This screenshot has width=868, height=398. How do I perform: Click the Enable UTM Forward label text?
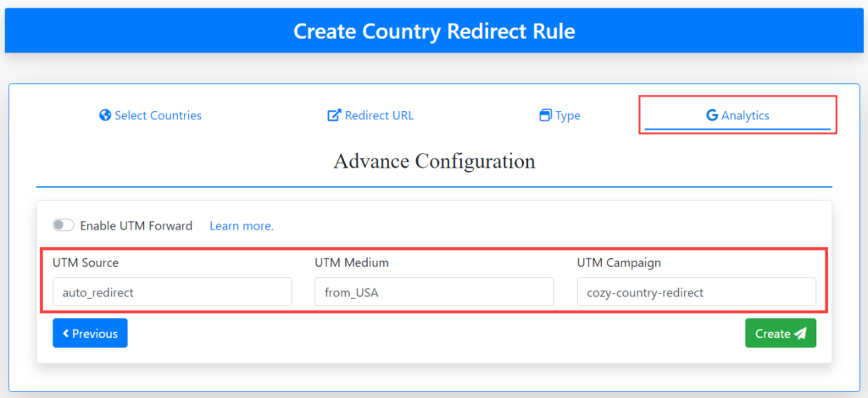coord(136,225)
